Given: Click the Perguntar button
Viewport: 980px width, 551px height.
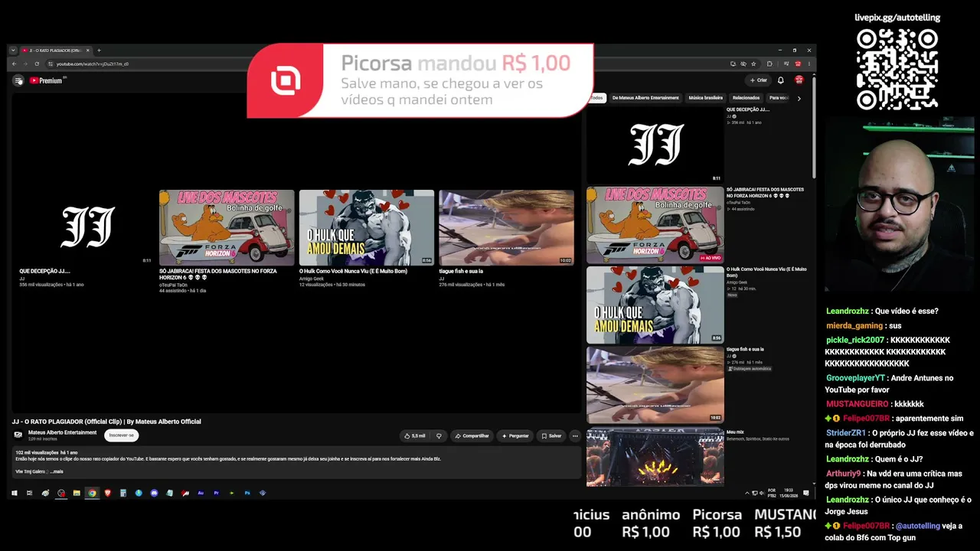Looking at the screenshot, I should (514, 435).
